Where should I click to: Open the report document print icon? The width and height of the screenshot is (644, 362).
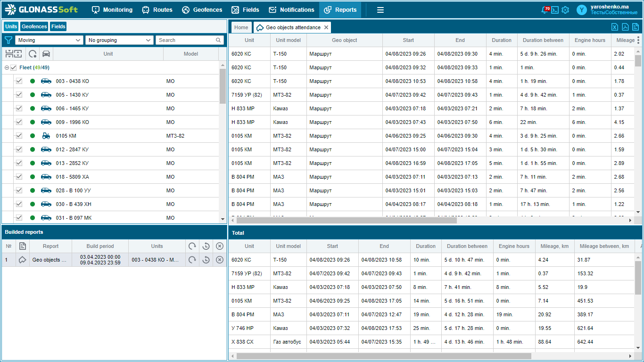point(636,27)
